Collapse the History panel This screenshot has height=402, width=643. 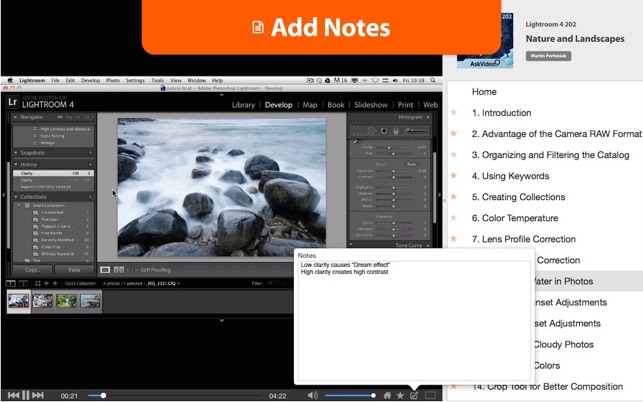pyautogui.click(x=16, y=164)
